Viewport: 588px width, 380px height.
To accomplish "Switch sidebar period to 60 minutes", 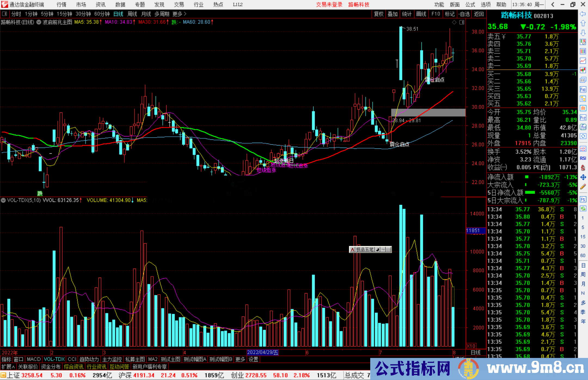I will (583, 256).
